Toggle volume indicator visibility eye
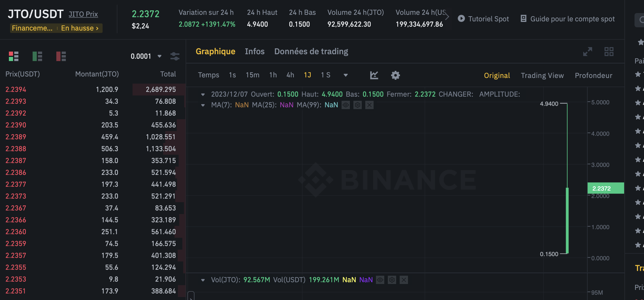Viewport: 644px width, 300px height. 380,280
